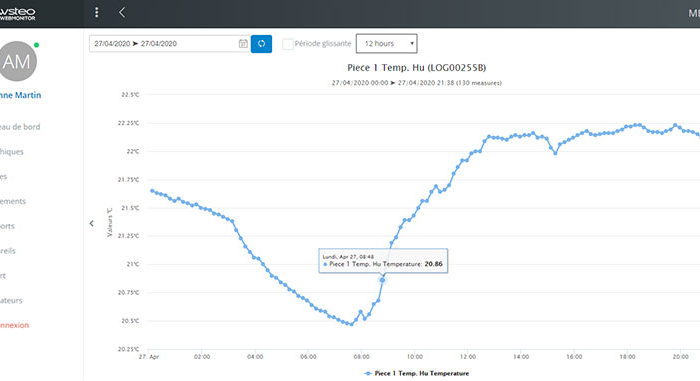
Task: Click the AM user avatar
Action: 17,61
